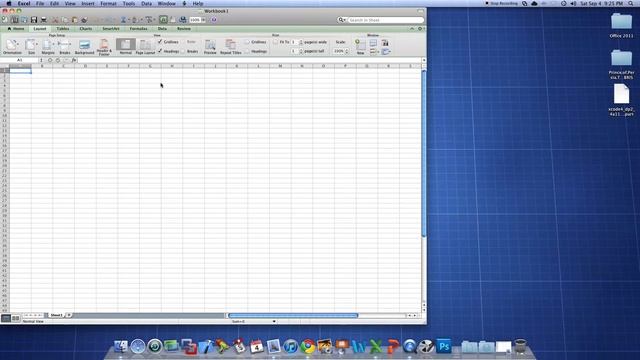Open the paper Size tool
640x360 pixels.
(31, 46)
